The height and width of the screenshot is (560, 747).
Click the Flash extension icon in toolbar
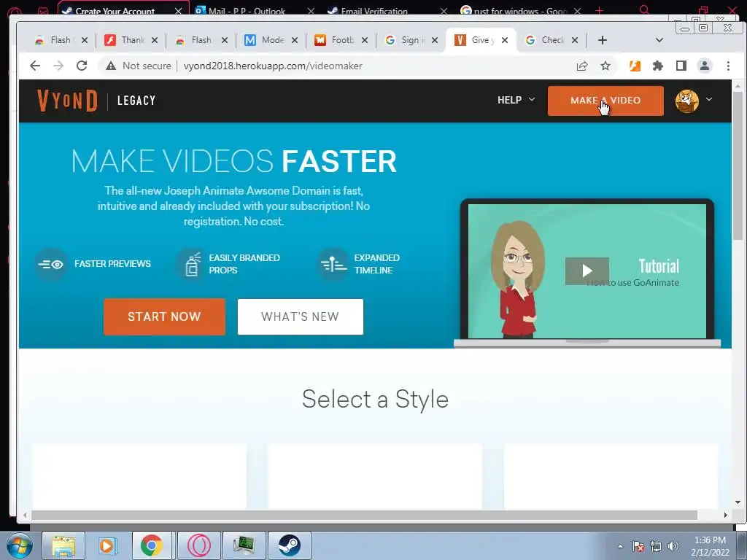[x=635, y=66]
